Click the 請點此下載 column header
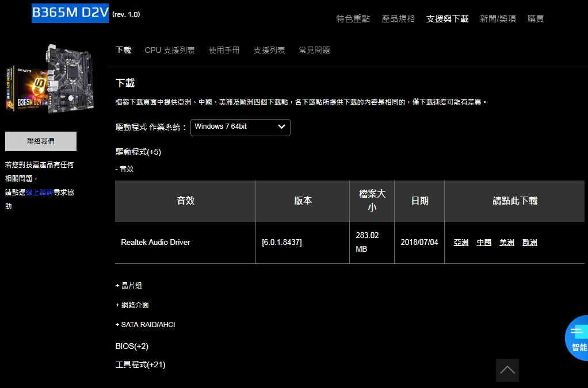 [x=514, y=201]
